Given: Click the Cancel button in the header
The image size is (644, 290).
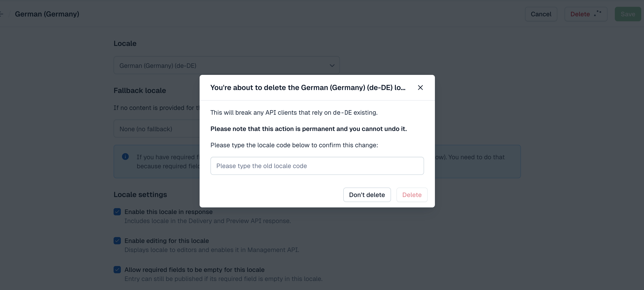Looking at the screenshot, I should click(541, 14).
